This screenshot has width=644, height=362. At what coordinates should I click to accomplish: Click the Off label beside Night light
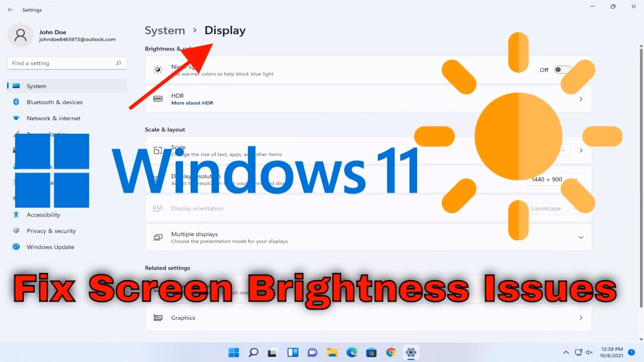click(544, 70)
